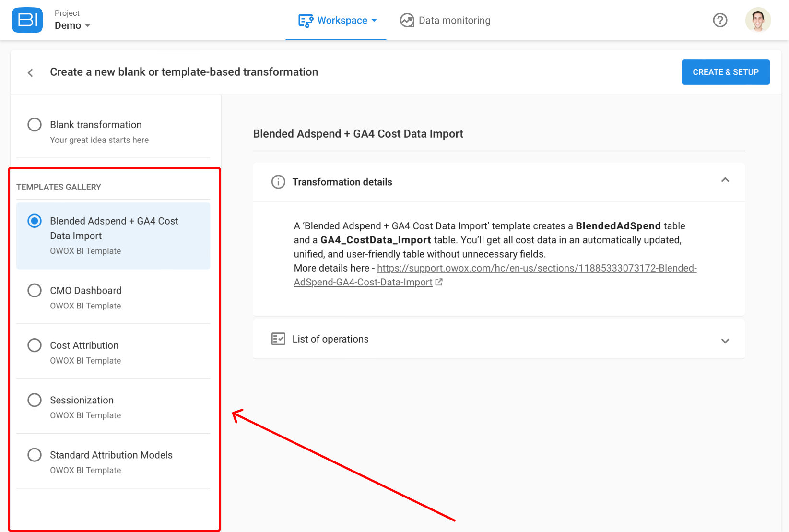Select Standard Attribution Models radio button
The height and width of the screenshot is (532, 789).
coord(35,455)
